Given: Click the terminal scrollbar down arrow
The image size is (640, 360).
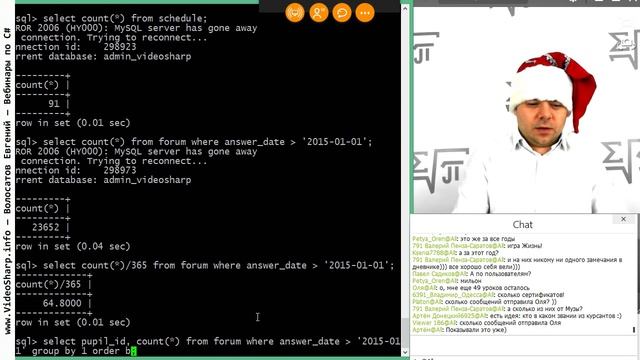Looking at the screenshot, I should [x=405, y=352].
